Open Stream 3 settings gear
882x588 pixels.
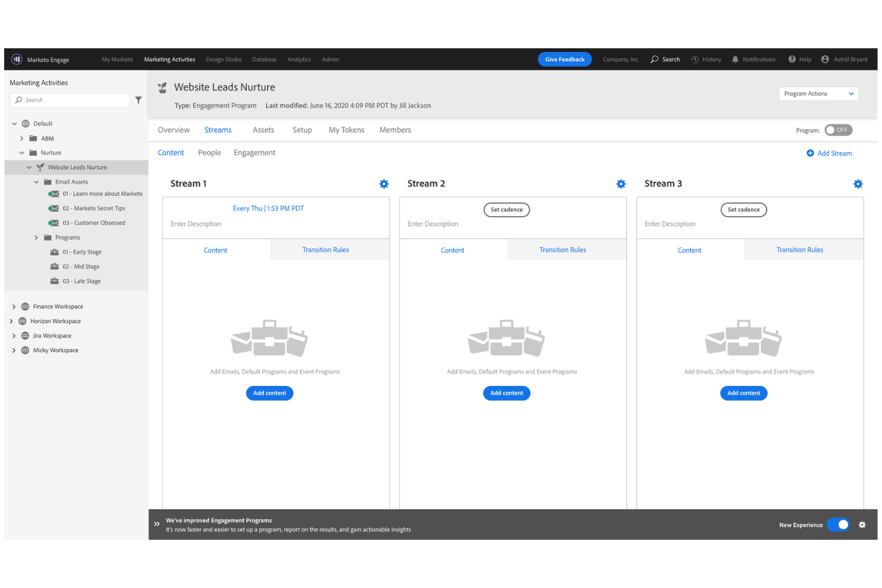(858, 184)
